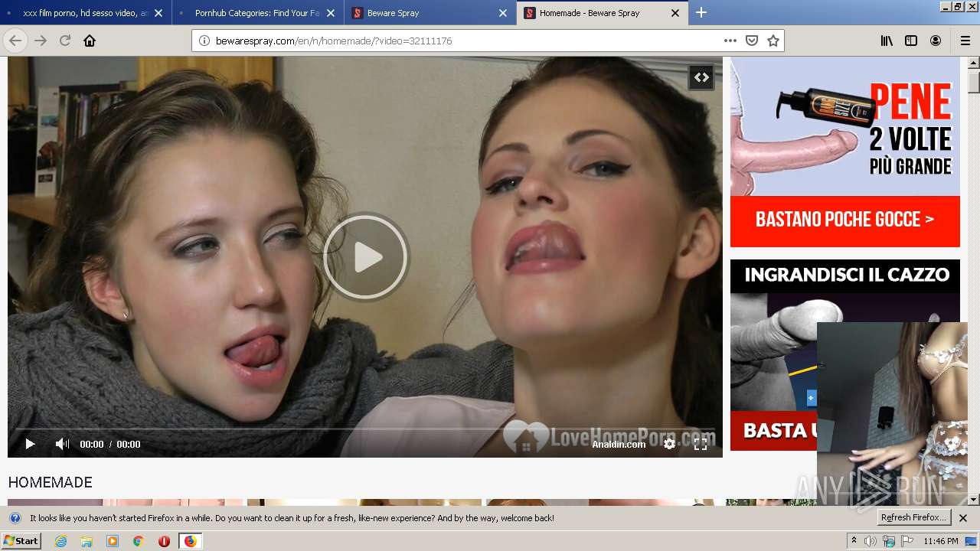Open the network status tray icon

888,541
